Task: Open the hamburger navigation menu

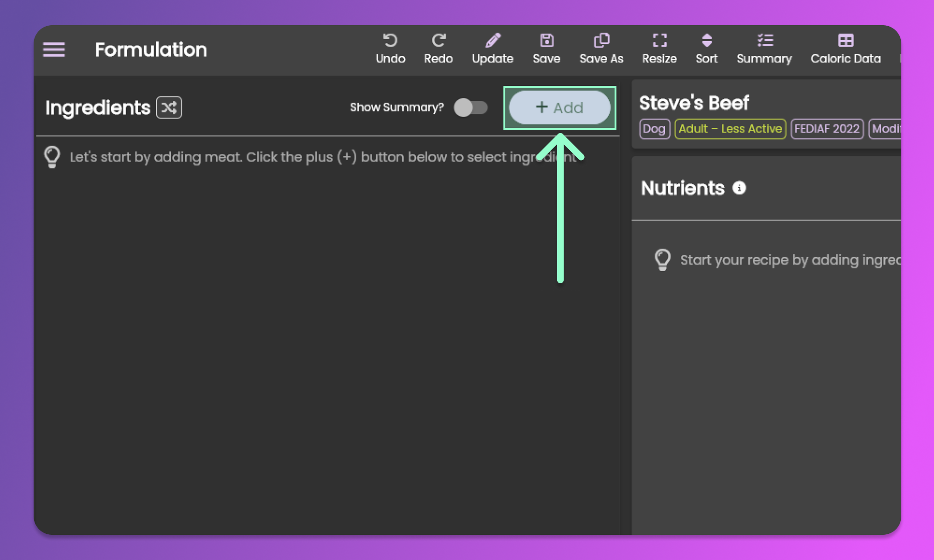Action: point(54,49)
